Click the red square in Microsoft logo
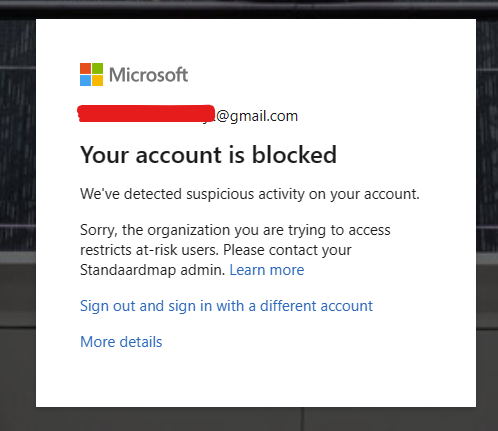The width and height of the screenshot is (498, 431). [85, 68]
